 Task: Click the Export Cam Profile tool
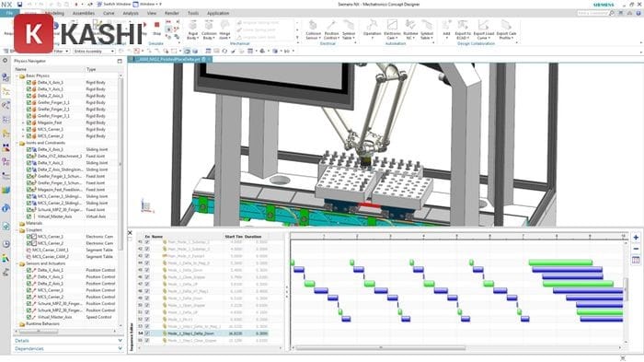tap(506, 30)
